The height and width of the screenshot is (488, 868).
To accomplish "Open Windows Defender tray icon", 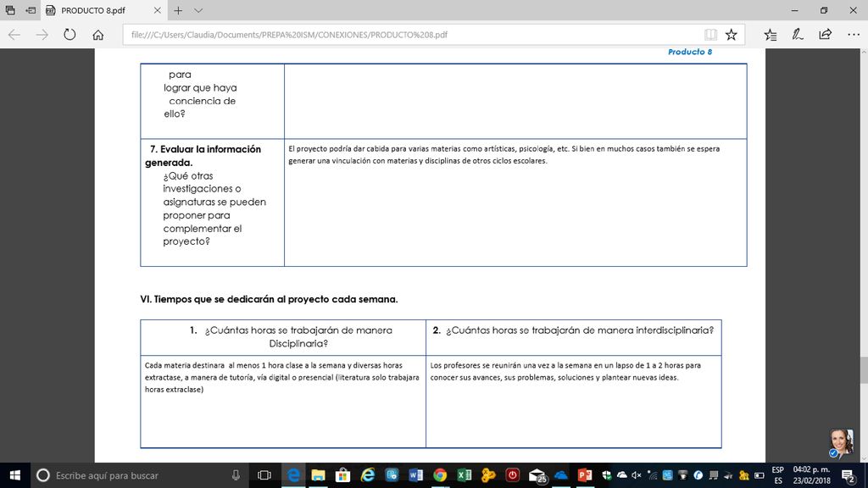I will [x=607, y=475].
